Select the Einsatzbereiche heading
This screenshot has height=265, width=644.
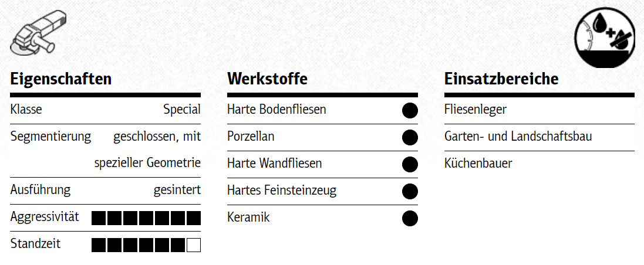pos(501,79)
